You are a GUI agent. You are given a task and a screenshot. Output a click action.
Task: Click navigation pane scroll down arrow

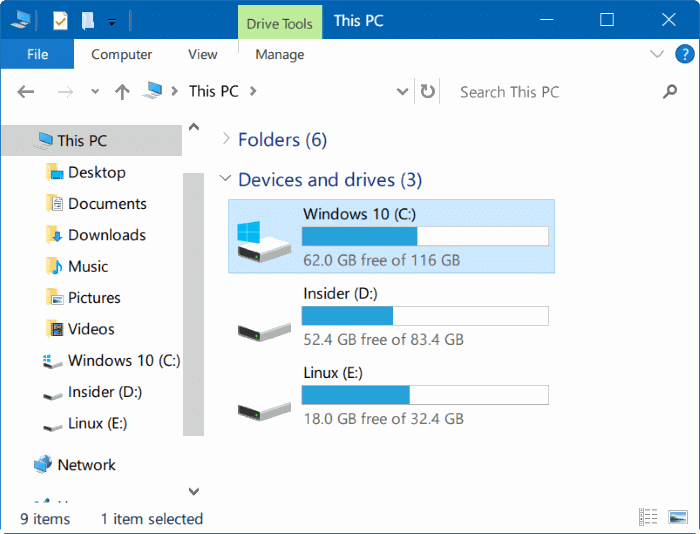point(194,492)
